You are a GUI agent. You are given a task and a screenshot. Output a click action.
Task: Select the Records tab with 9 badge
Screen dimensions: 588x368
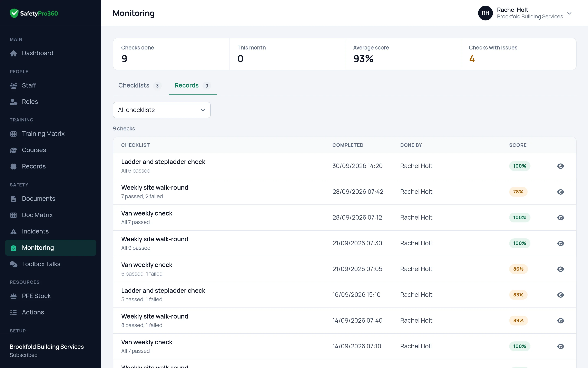coord(193,85)
